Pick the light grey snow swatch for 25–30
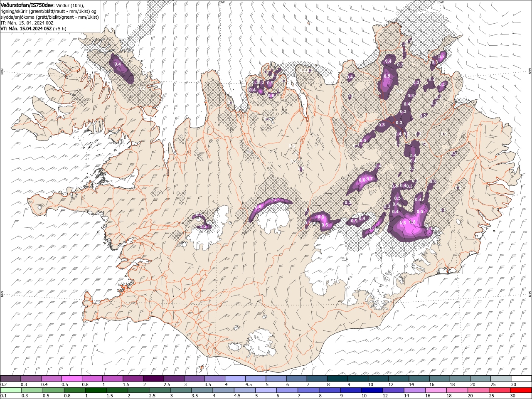532x399 pixels. tap(501, 379)
